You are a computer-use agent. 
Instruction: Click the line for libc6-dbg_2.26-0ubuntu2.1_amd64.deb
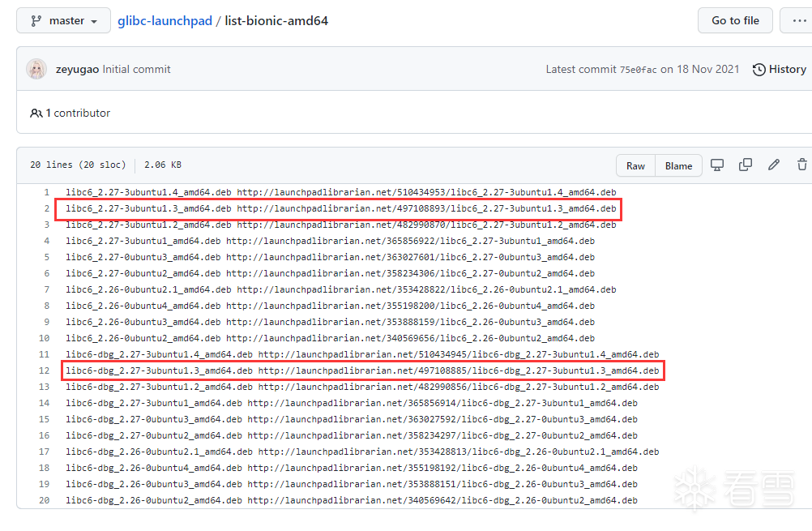[x=362, y=452]
